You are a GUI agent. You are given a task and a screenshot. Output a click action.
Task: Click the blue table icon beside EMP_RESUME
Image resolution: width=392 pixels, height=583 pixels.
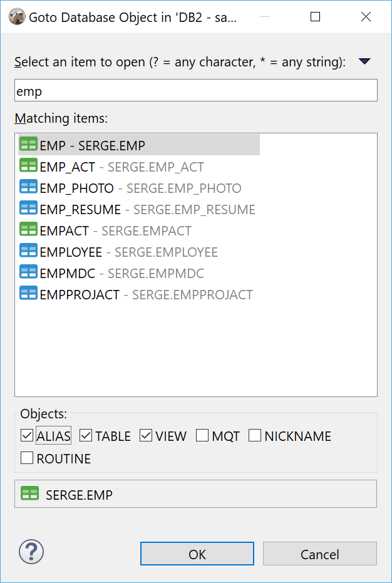point(28,207)
